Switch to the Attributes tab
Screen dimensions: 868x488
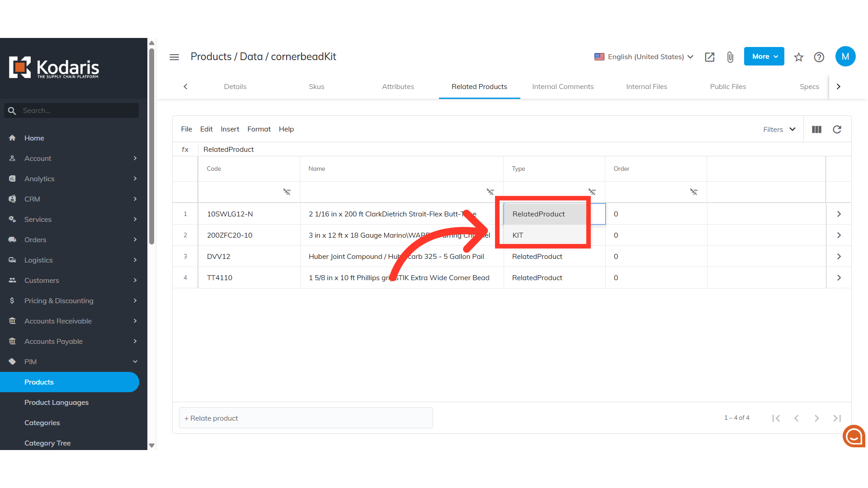[x=398, y=87]
